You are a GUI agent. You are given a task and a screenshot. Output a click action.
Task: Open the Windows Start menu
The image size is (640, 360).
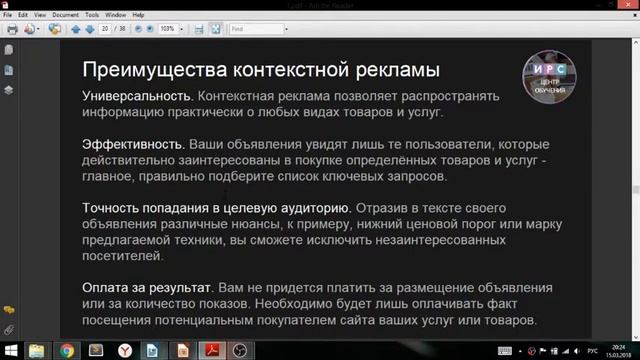click(x=11, y=351)
